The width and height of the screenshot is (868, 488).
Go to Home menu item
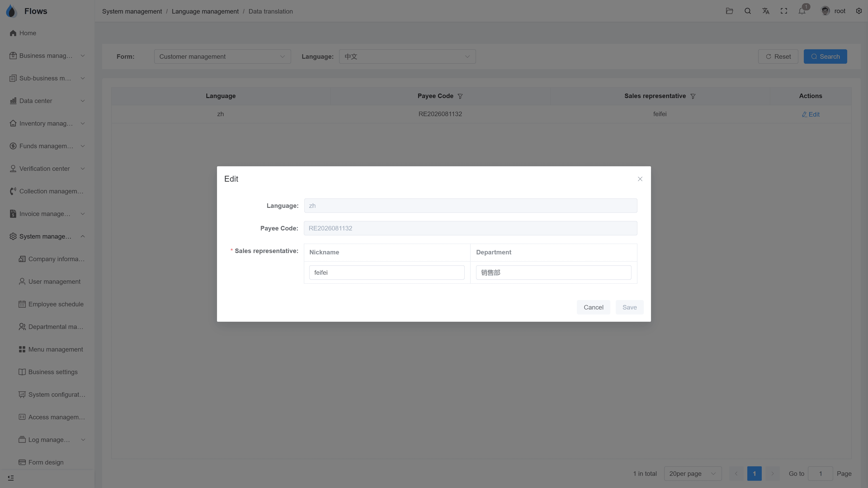(47, 33)
